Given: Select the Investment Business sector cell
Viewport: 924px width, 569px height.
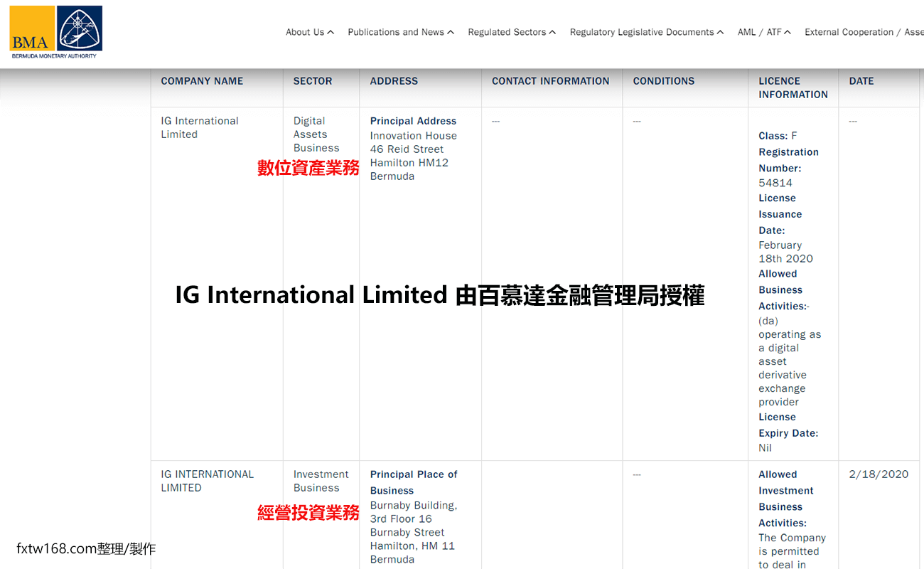Looking at the screenshot, I should click(x=321, y=481).
